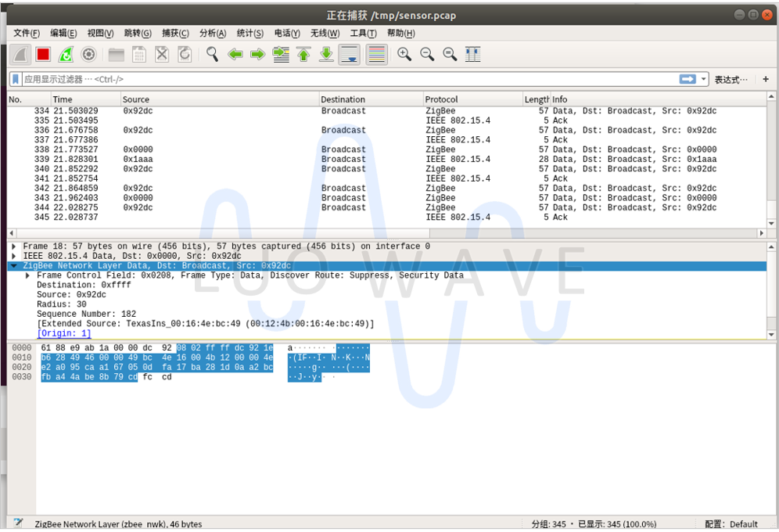Toggle auto-scroll during live capture
Screen dimensions: 779x532
pos(350,54)
